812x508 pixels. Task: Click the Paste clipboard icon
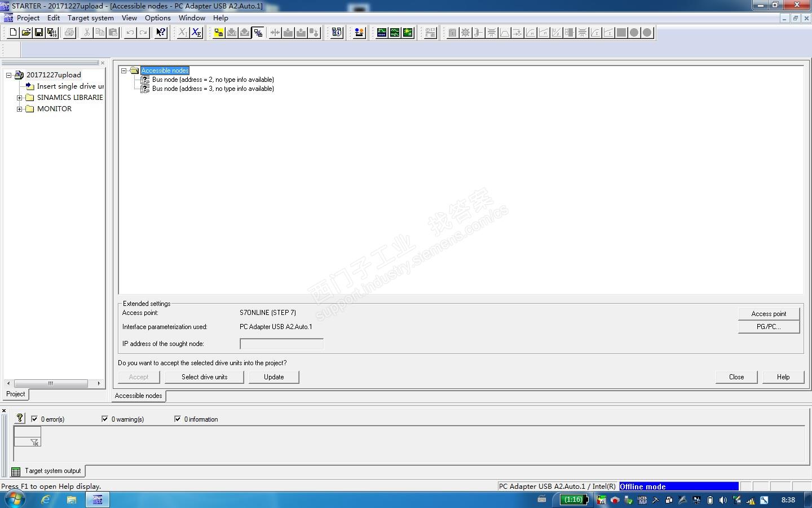click(113, 33)
